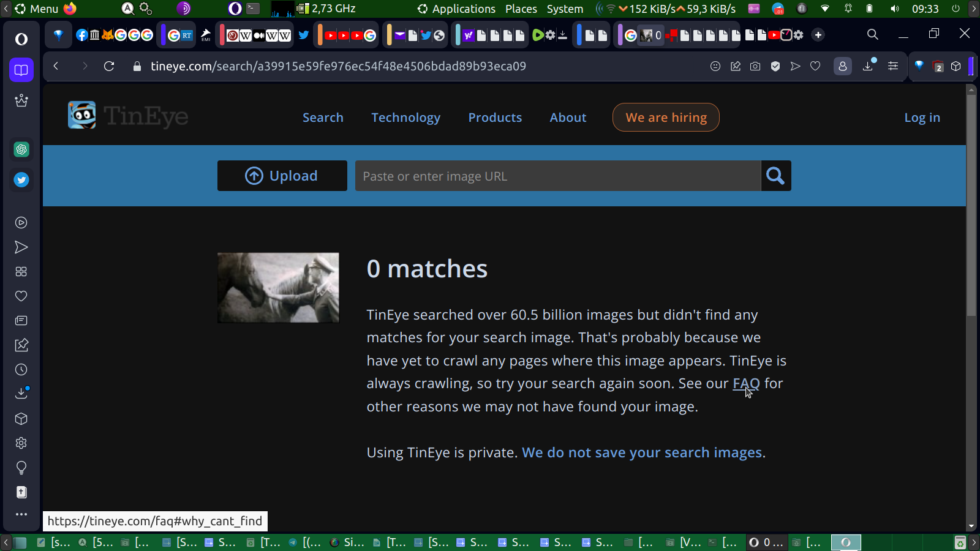Image resolution: width=980 pixels, height=551 pixels.
Task: Open the Player icon in the sidebar
Action: tap(21, 223)
